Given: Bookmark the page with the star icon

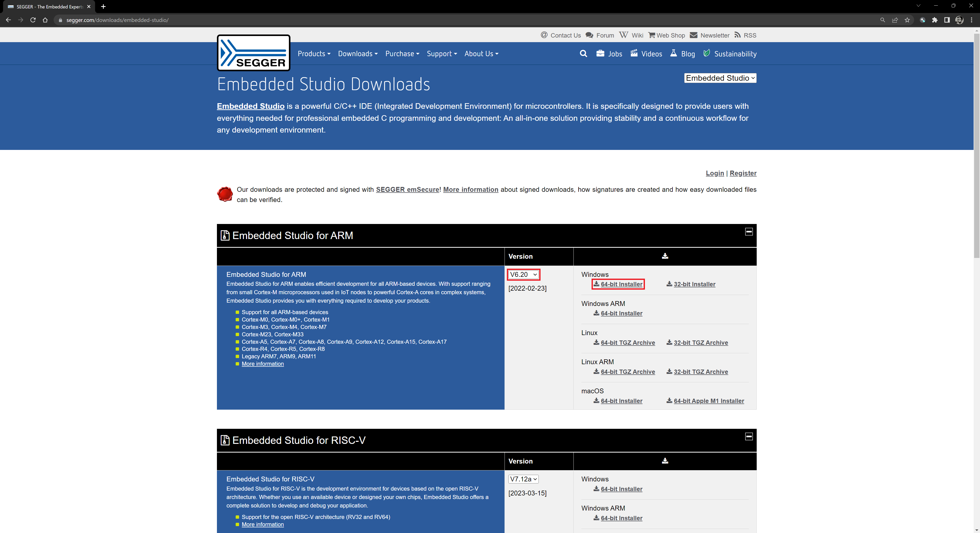Looking at the screenshot, I should click(907, 20).
